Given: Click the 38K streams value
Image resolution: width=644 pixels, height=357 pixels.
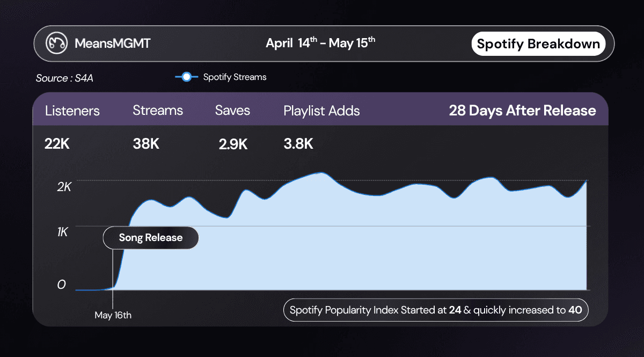Looking at the screenshot, I should pyautogui.click(x=146, y=144).
